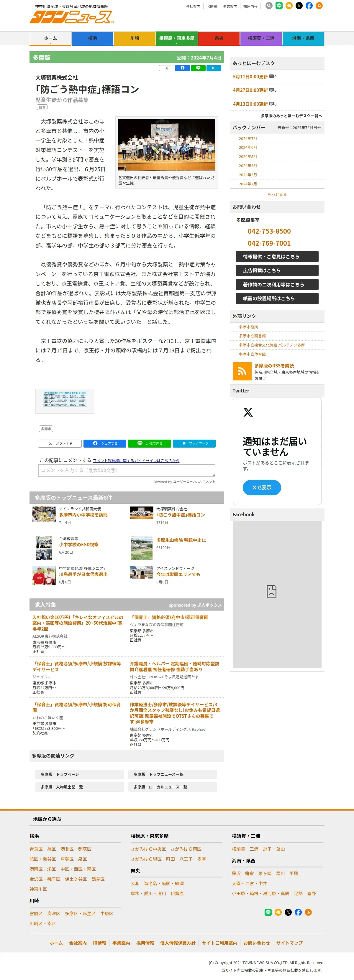Click 情報提供・ご意見はこちら button
Viewport: 354px width, 980px height.
tap(277, 257)
